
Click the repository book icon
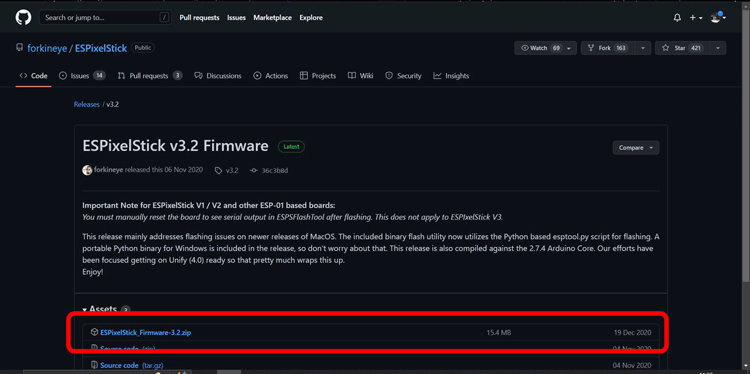(x=20, y=48)
